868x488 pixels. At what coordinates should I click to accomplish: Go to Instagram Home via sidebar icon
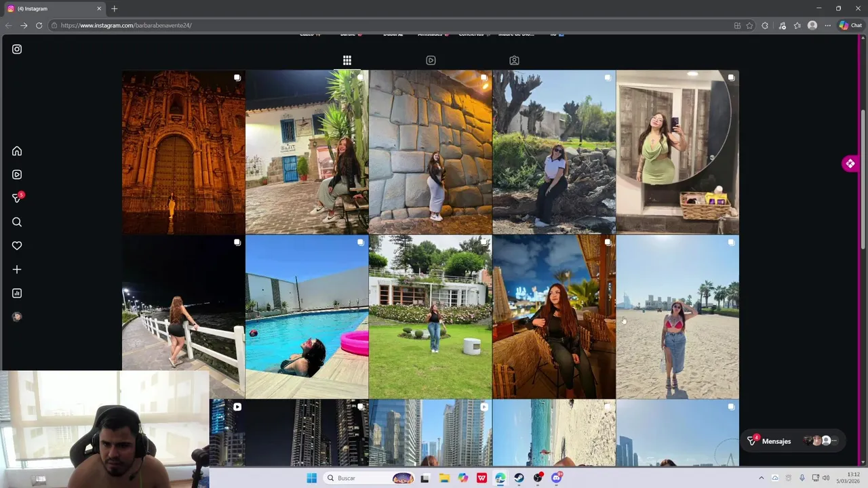(x=17, y=151)
